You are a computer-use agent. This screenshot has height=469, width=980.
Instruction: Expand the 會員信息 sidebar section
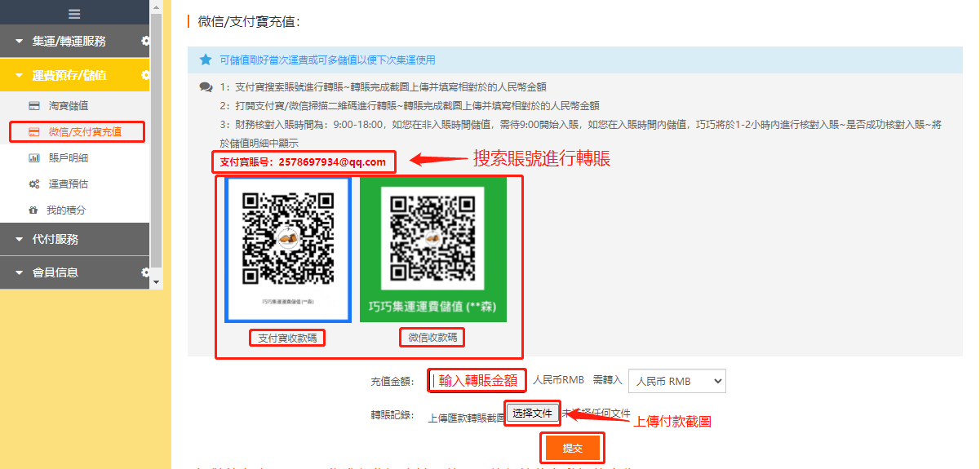tap(75, 272)
